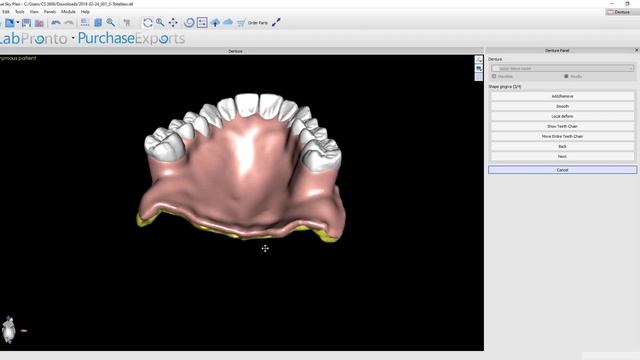Click the Back button in Denture Panel
This screenshot has width=640, height=360.
[x=562, y=147]
